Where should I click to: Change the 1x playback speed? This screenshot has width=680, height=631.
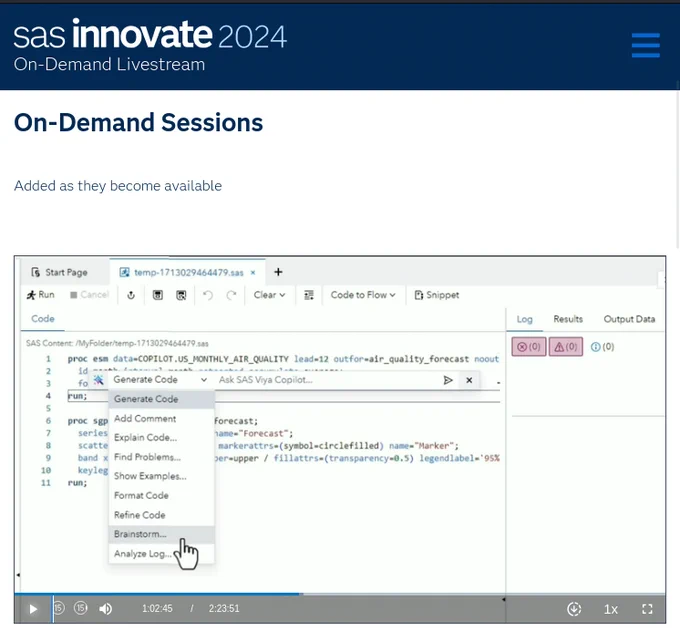click(x=611, y=609)
